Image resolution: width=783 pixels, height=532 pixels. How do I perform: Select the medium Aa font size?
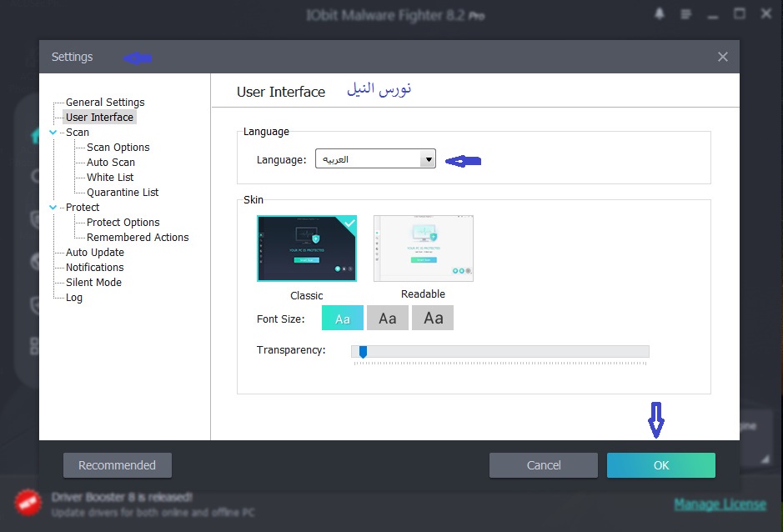(388, 318)
